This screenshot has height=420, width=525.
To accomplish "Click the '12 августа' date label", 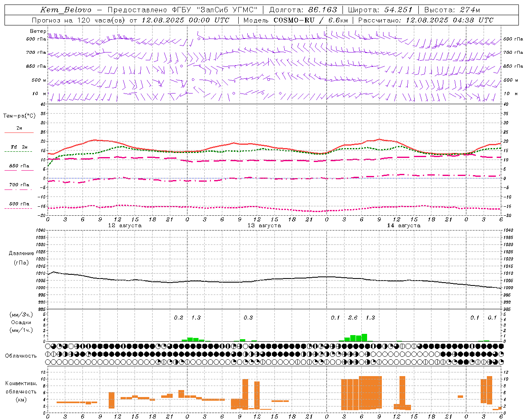I will (125, 226).
